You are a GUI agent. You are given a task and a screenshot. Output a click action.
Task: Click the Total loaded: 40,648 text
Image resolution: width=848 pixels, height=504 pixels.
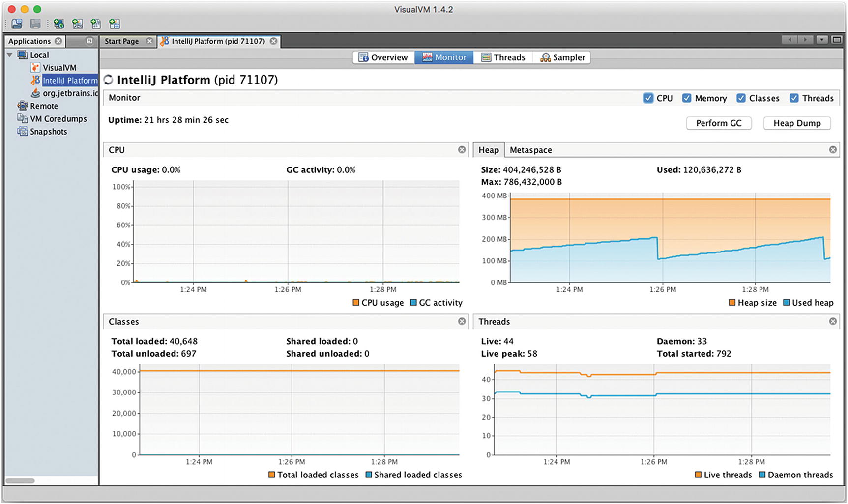154,341
